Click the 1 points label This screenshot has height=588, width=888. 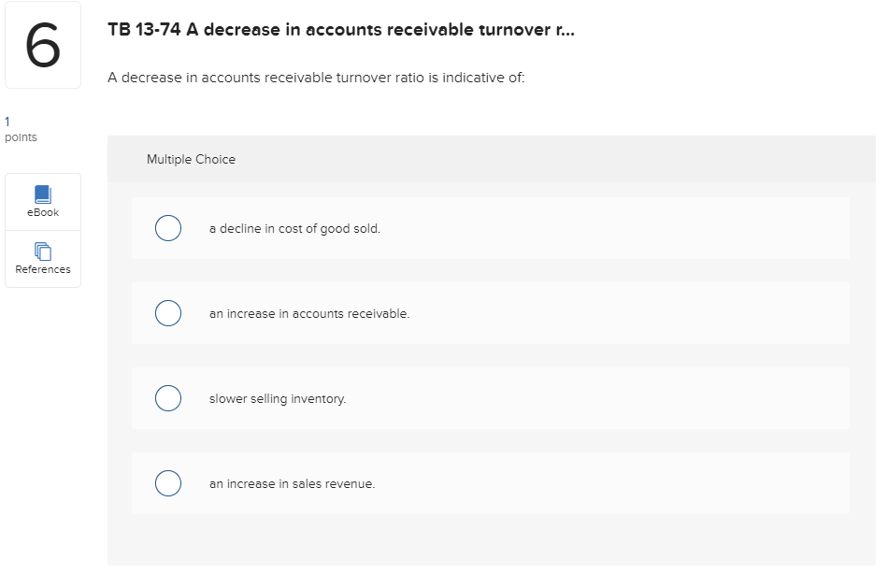pos(19,128)
